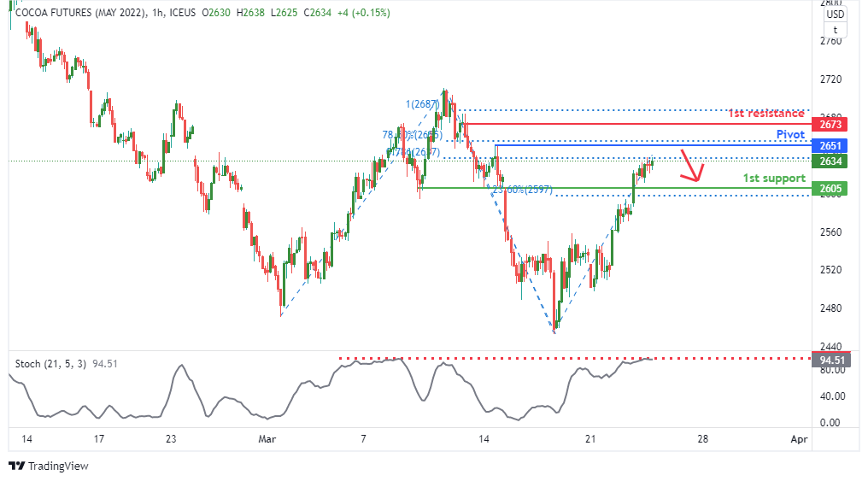The height and width of the screenshot is (481, 868).
Task: Click the green 2634 current price label
Action: click(x=830, y=161)
